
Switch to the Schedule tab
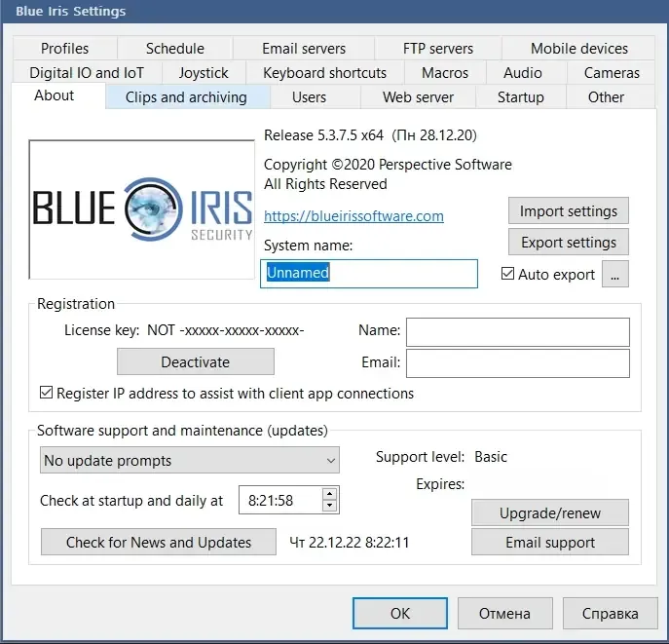(x=175, y=48)
